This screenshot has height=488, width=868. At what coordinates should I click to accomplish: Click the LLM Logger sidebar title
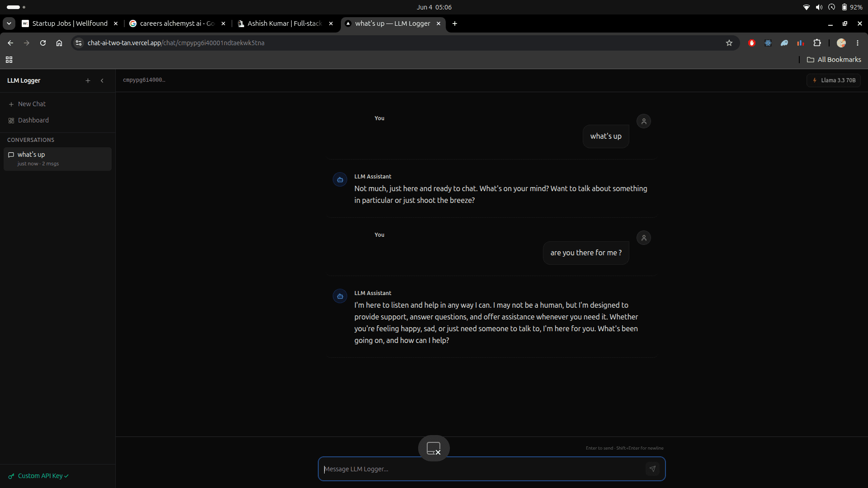[x=24, y=80]
